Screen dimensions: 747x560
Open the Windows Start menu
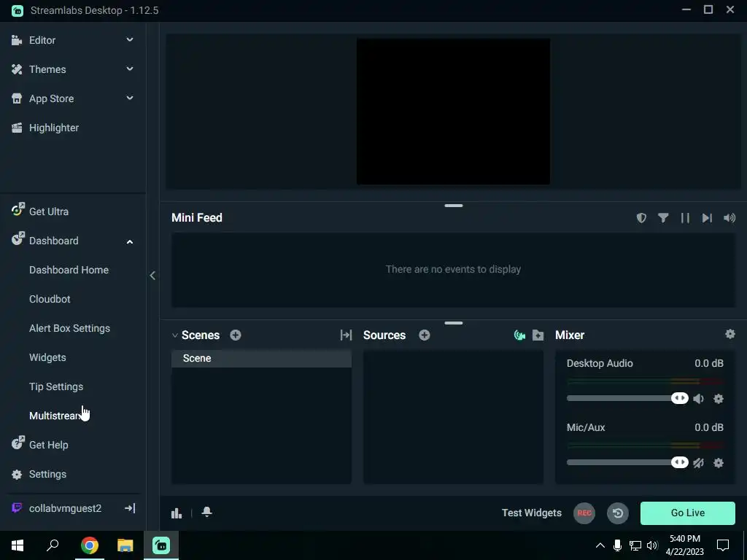click(x=18, y=545)
